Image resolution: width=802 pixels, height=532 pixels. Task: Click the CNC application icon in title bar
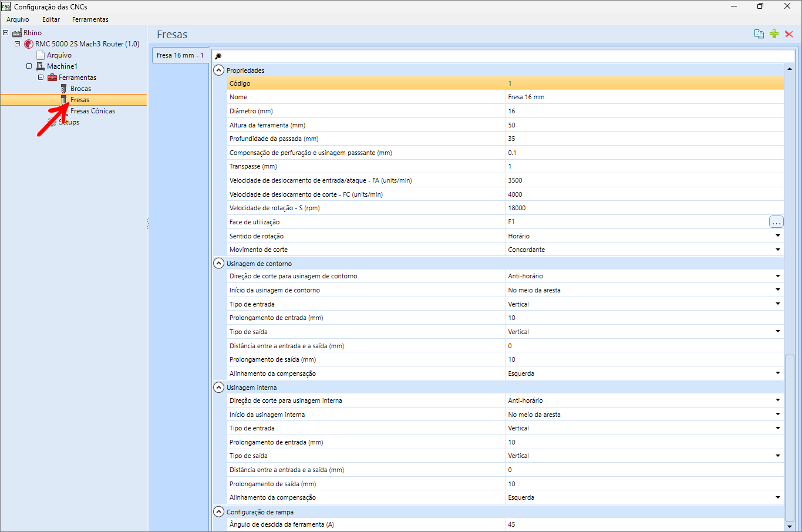pos(6,6)
